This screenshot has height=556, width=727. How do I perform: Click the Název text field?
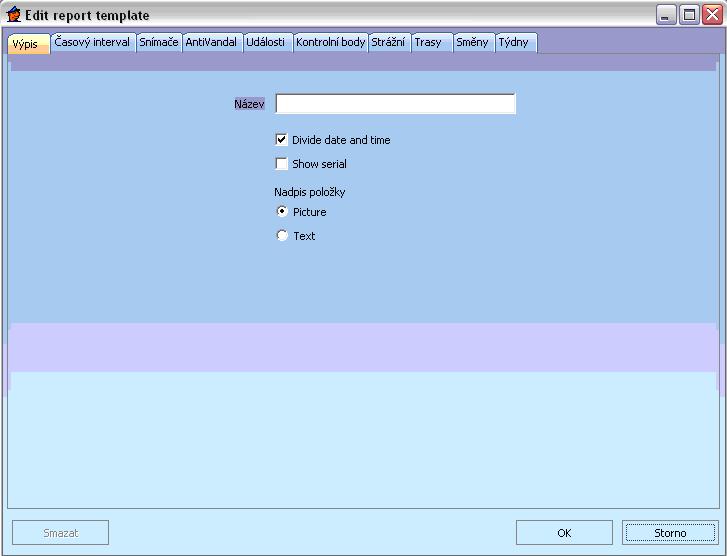coord(395,103)
